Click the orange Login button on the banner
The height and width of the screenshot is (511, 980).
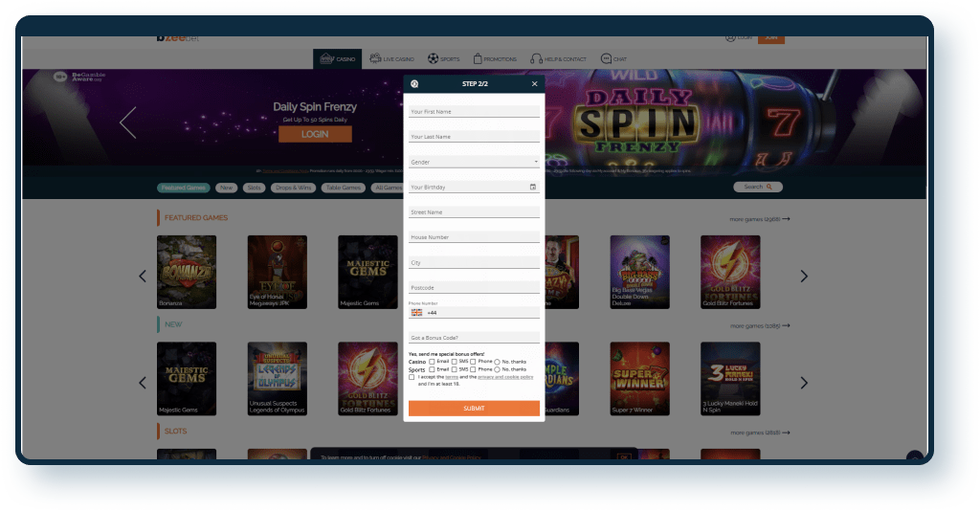[315, 134]
